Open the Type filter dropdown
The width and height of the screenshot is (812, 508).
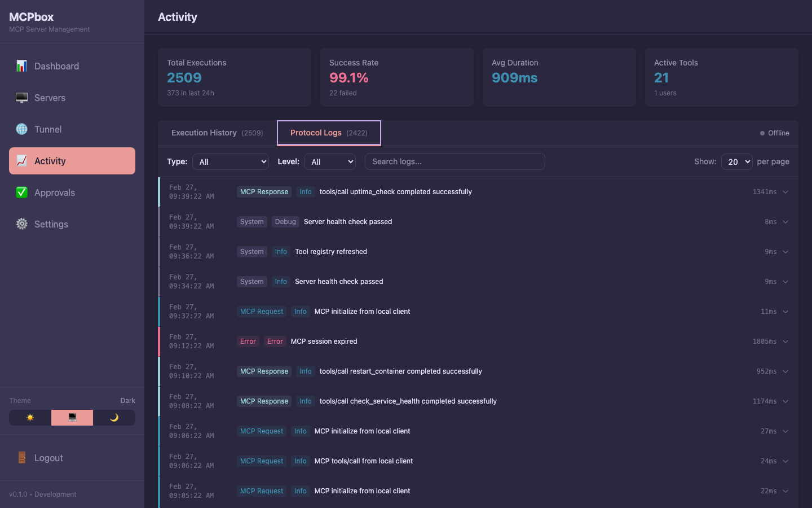230,161
